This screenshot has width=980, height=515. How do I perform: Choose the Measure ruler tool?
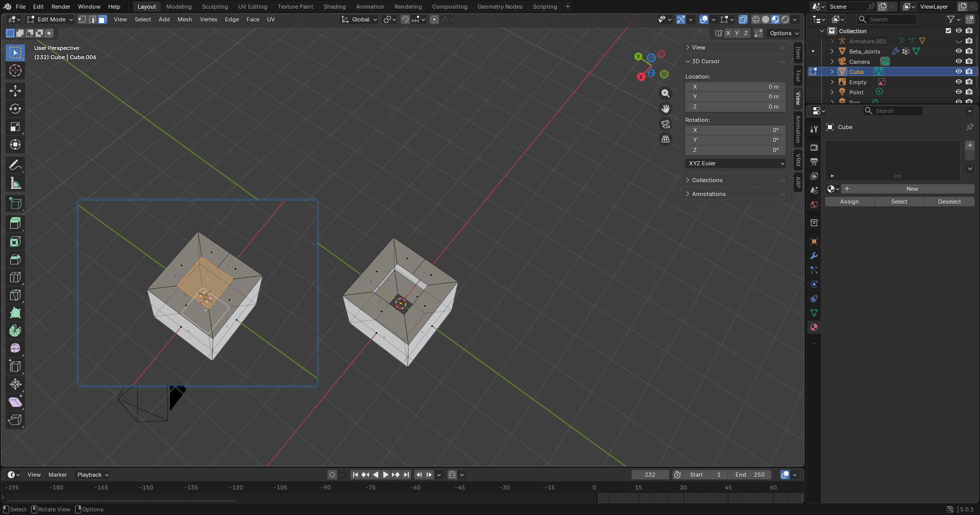[15, 183]
